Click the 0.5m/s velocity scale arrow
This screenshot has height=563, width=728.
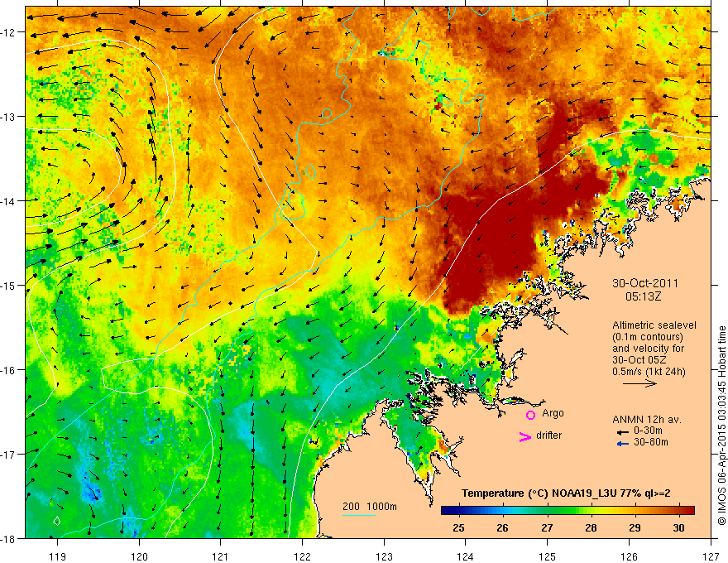point(639,383)
